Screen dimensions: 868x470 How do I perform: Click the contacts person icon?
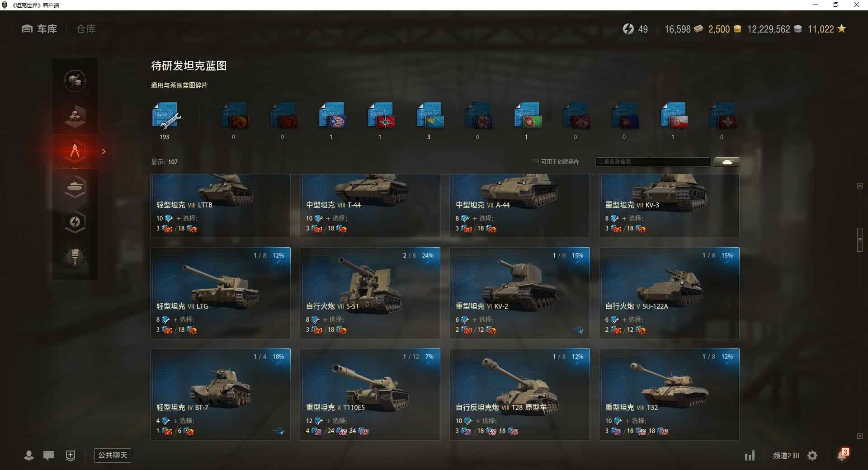pyautogui.click(x=28, y=456)
